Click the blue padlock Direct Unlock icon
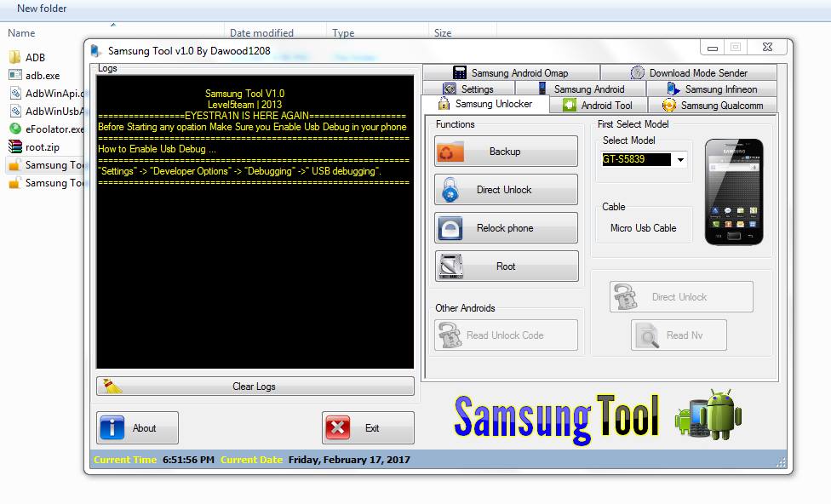Viewport: 831px width, 504px height. [x=450, y=190]
